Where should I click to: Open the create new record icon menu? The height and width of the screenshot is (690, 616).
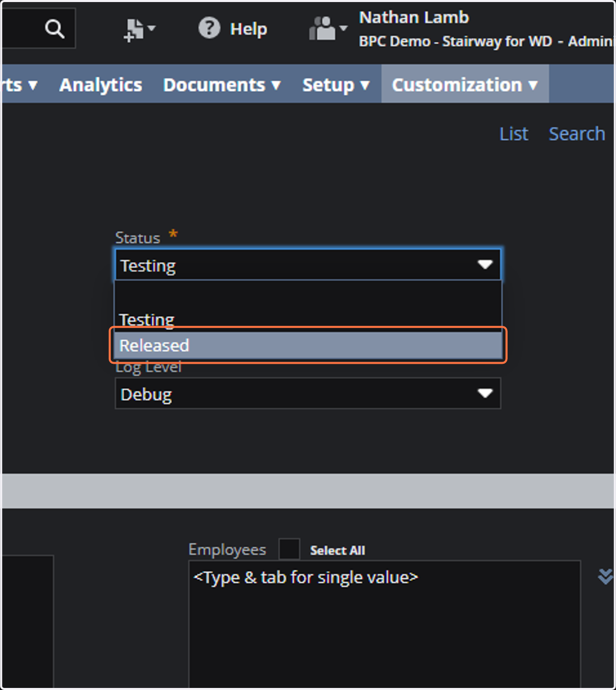[x=139, y=30]
